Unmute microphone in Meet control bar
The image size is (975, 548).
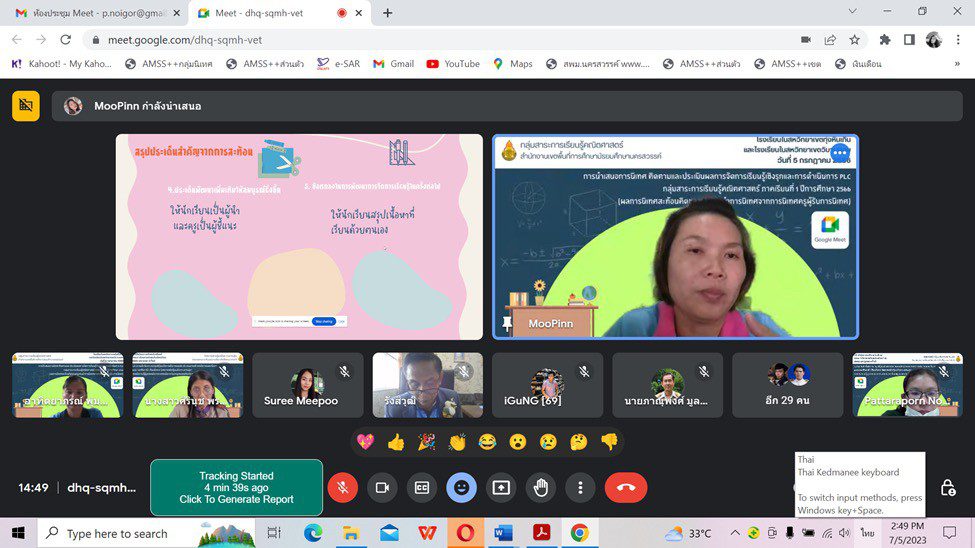tap(343, 488)
